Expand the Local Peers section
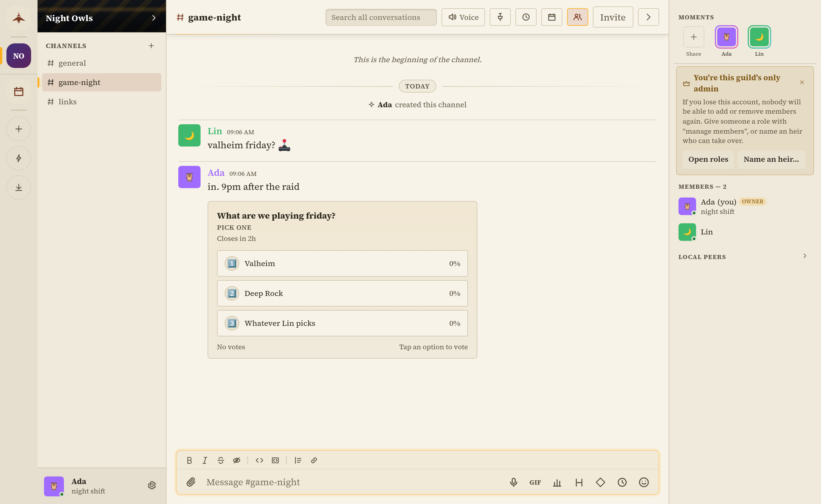 804,256
